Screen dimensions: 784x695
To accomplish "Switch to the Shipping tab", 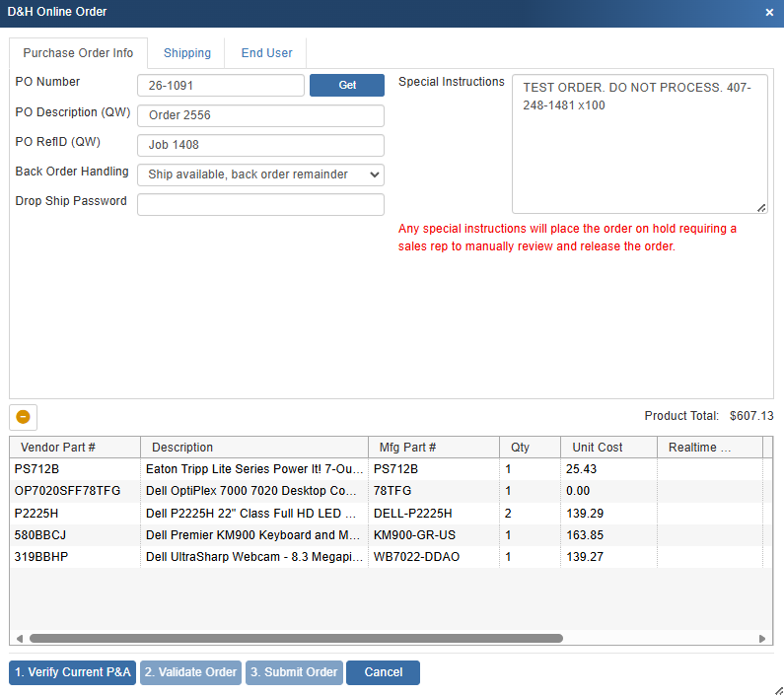I will coord(186,53).
